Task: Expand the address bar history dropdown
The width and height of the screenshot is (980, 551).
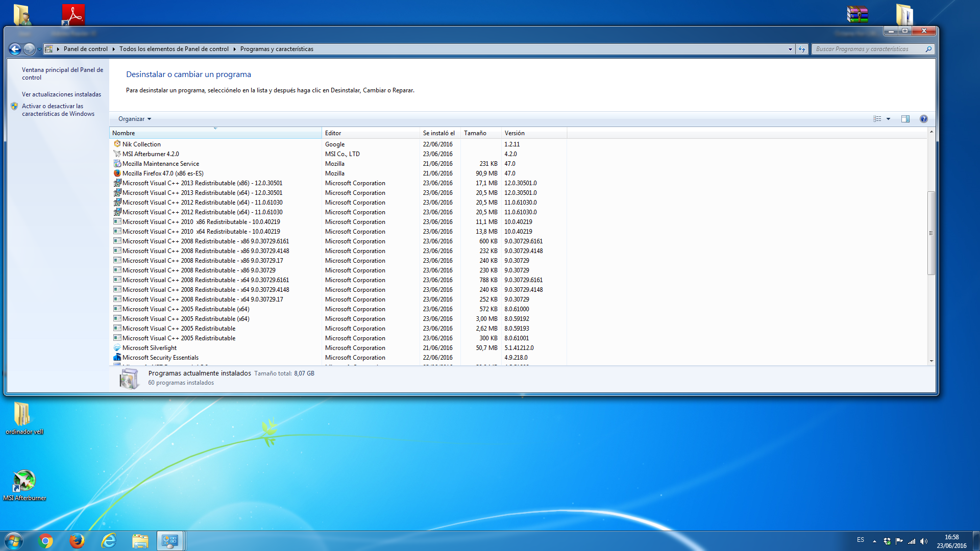Action: (790, 49)
